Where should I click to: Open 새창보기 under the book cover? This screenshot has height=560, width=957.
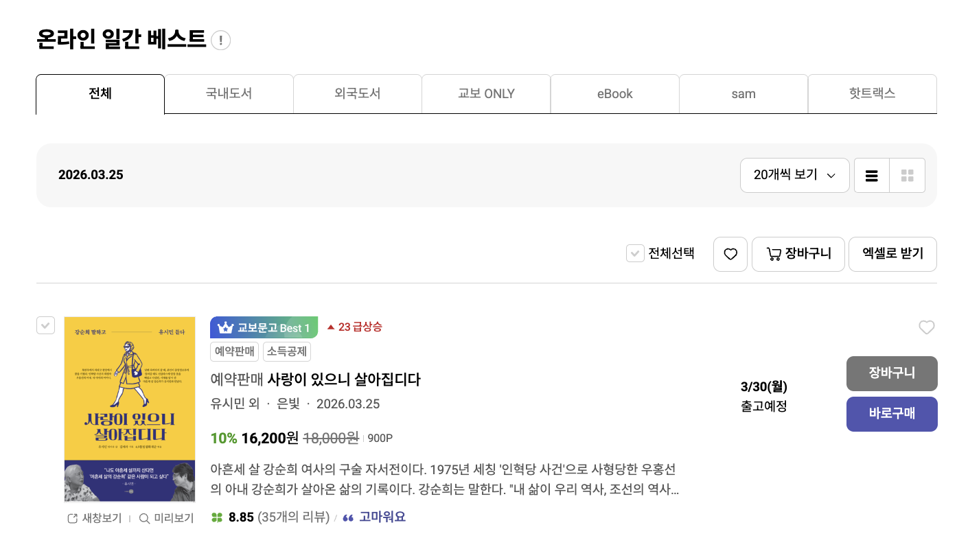pos(95,519)
